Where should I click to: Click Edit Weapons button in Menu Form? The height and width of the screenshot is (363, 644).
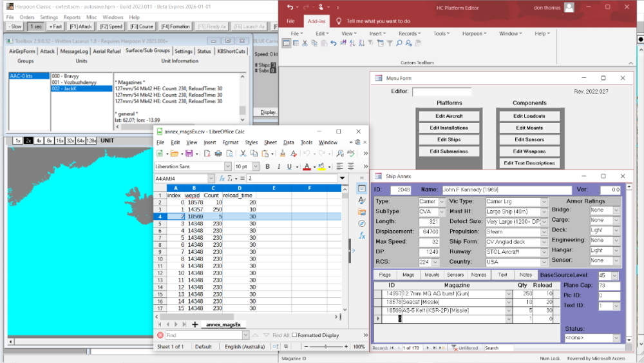point(529,152)
